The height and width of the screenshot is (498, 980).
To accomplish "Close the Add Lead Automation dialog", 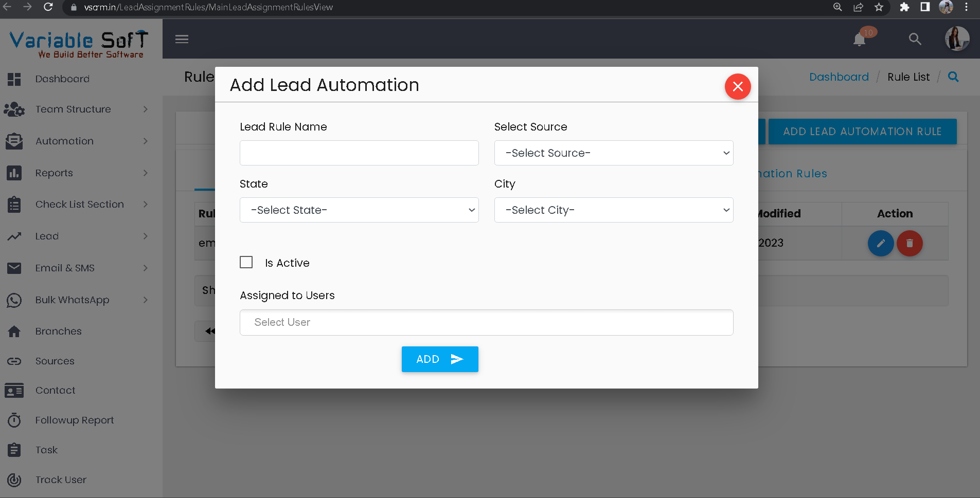I will 737,86.
